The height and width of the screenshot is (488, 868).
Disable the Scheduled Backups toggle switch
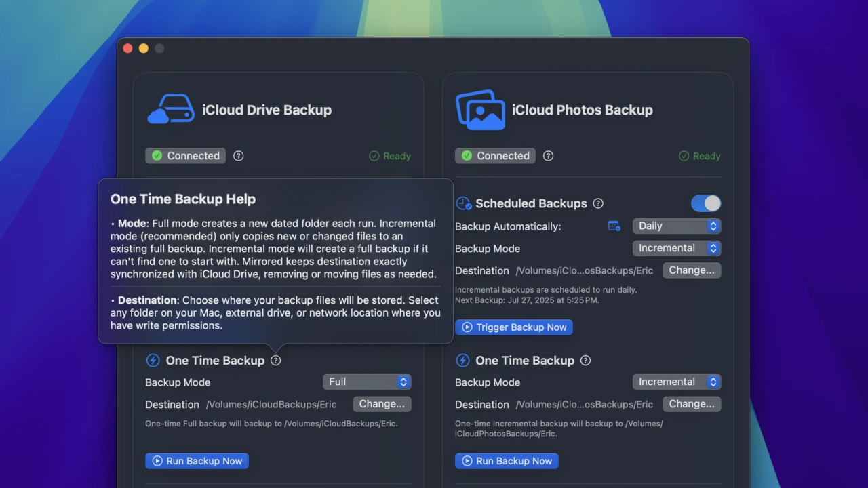pyautogui.click(x=706, y=203)
